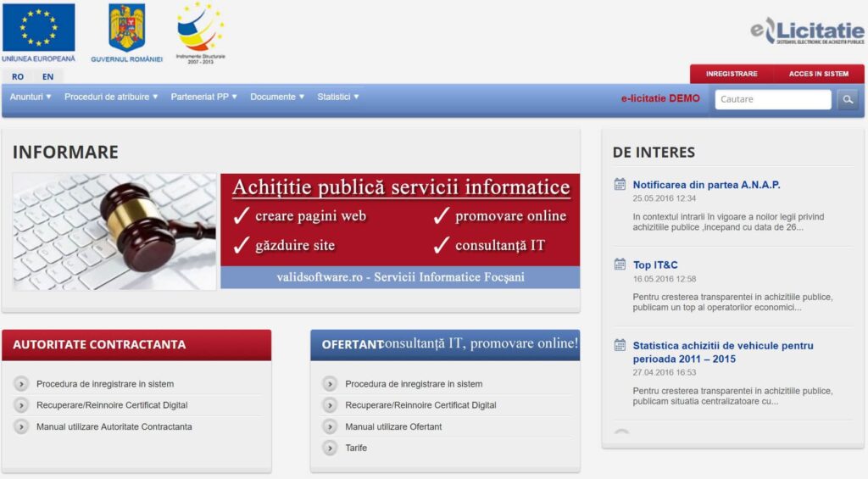Click the Uniunea Europeana flag logo
868x479 pixels.
pyautogui.click(x=38, y=28)
